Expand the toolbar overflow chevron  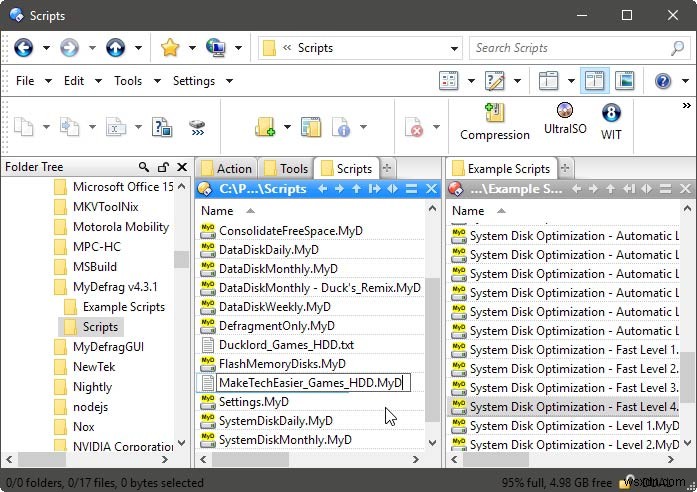[686, 106]
